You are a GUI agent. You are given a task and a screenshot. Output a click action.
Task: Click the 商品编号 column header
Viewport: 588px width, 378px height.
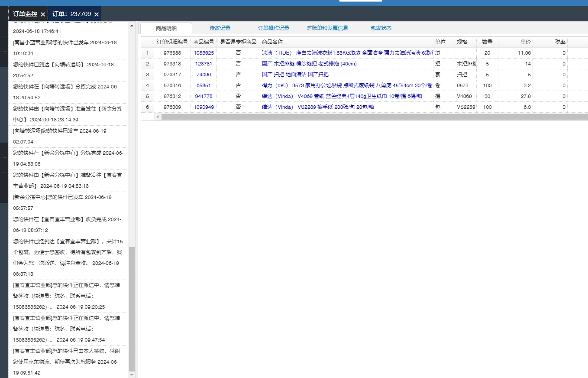[204, 42]
